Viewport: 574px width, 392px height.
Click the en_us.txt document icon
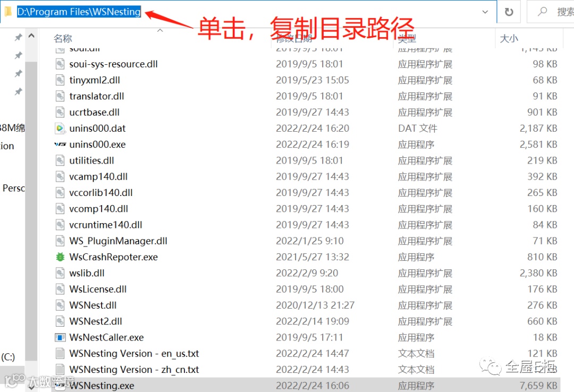[60, 354]
